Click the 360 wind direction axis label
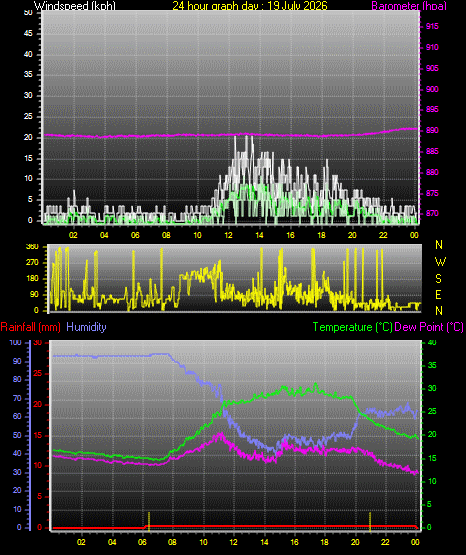Image resolution: width=466 pixels, height=555 pixels. 32,246
